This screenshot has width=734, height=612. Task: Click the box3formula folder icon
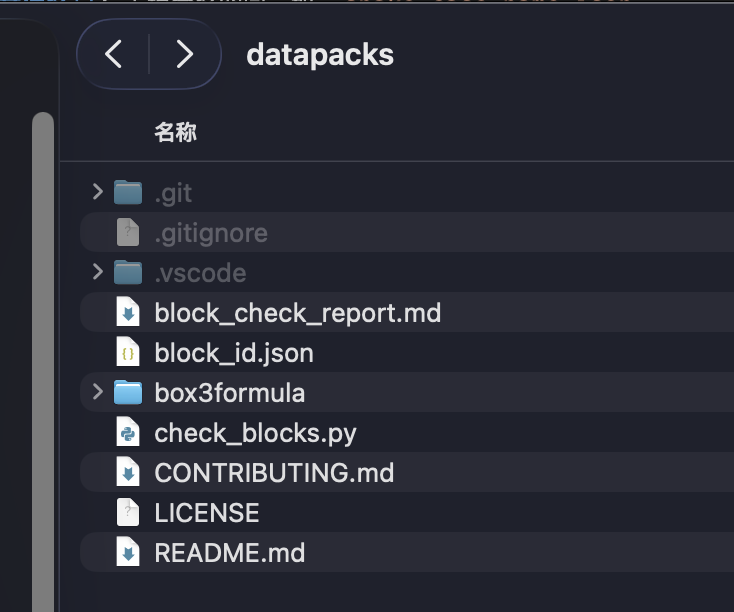pyautogui.click(x=128, y=392)
